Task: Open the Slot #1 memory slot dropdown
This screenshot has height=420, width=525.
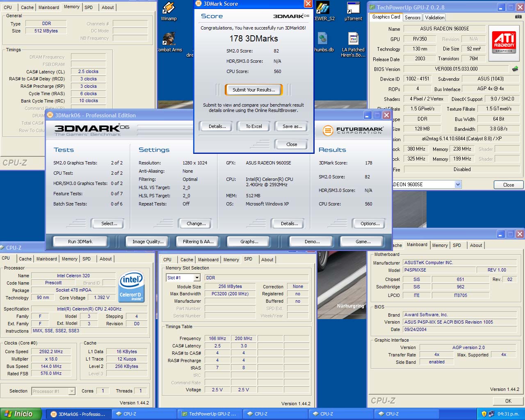Action: pyautogui.click(x=197, y=278)
